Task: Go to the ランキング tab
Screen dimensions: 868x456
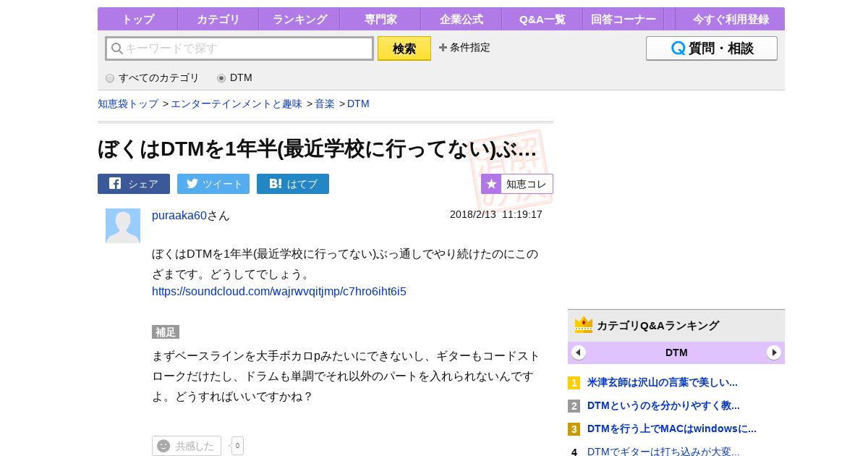Action: click(x=299, y=19)
